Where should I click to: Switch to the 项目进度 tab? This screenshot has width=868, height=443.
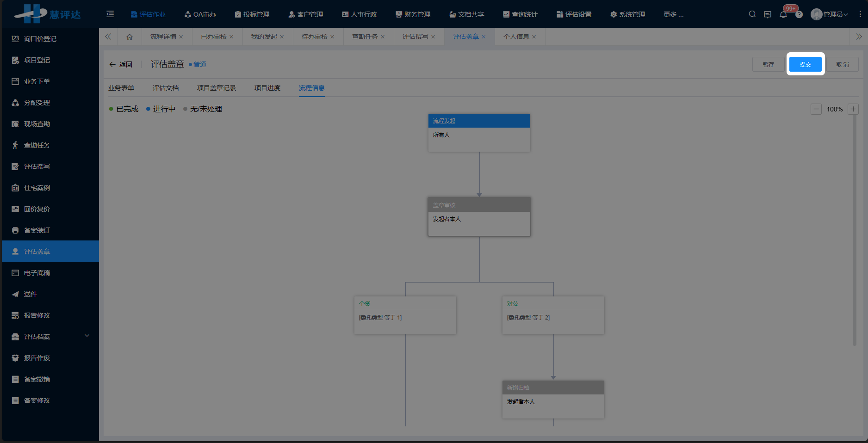click(267, 88)
